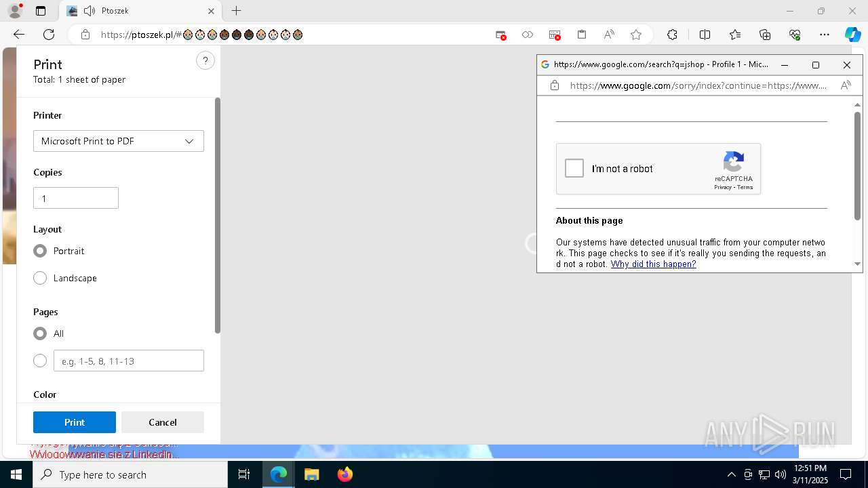Click the blocked window icon with red X
This screenshot has height=488, width=868.
tap(555, 35)
